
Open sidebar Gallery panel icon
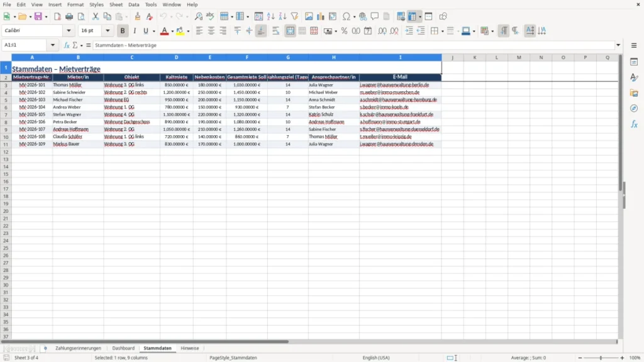(x=634, y=93)
